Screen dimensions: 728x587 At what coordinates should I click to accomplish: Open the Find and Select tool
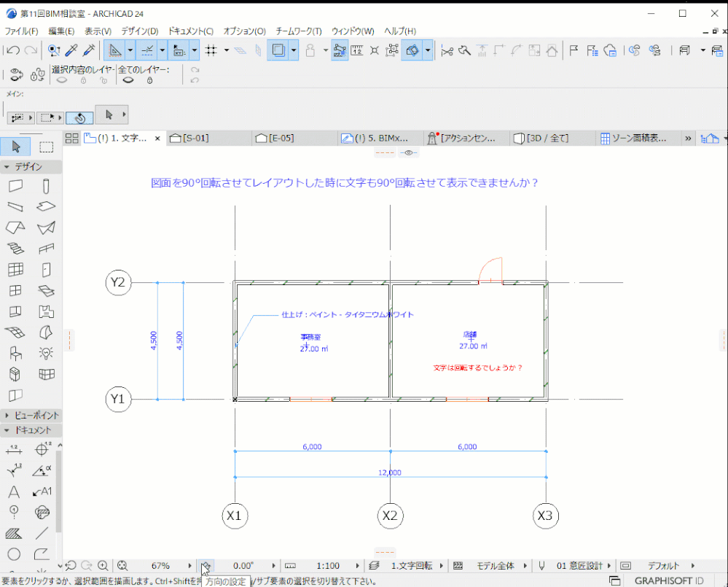click(53, 50)
